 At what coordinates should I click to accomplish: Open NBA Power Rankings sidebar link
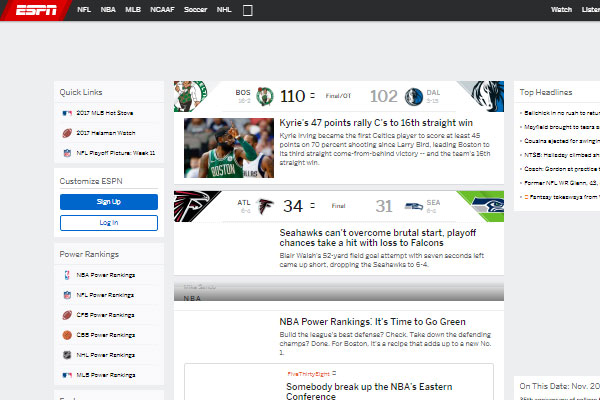[x=106, y=275]
